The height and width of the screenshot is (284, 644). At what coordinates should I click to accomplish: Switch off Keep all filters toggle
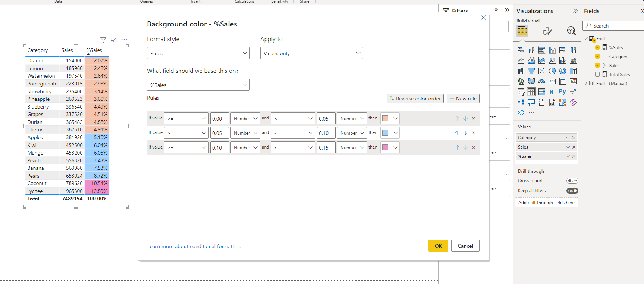tap(572, 191)
